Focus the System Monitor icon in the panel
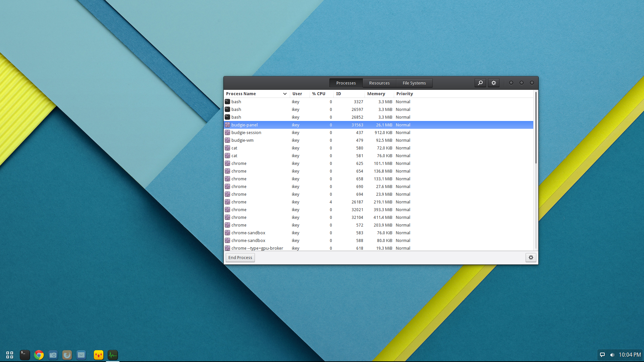The width and height of the screenshot is (644, 362). (113, 355)
